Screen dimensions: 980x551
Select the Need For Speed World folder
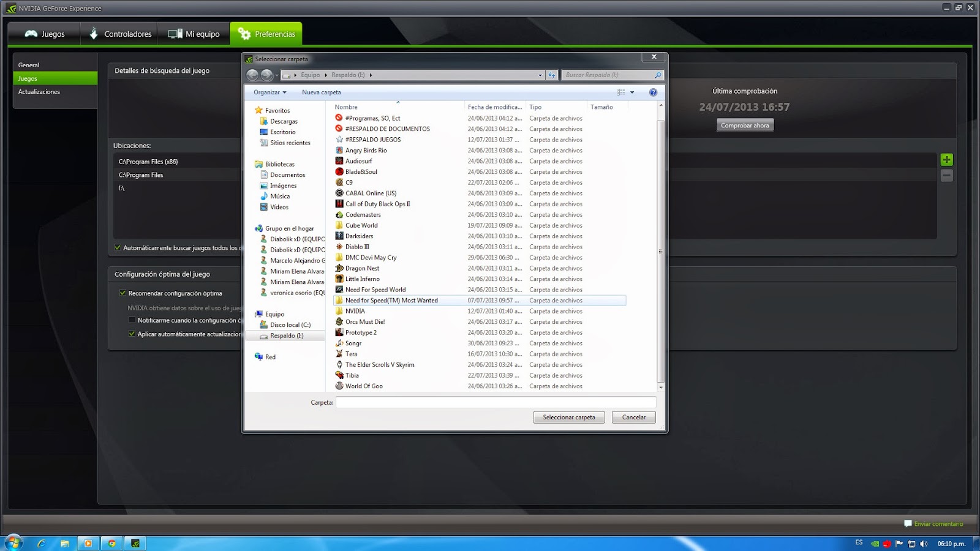tap(480, 290)
